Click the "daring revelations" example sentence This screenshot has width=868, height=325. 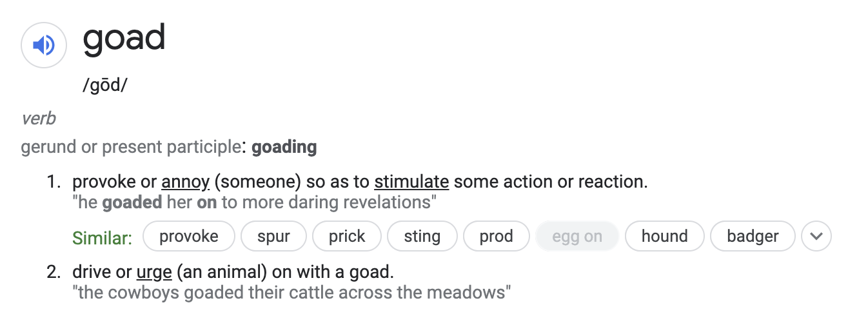point(255,202)
